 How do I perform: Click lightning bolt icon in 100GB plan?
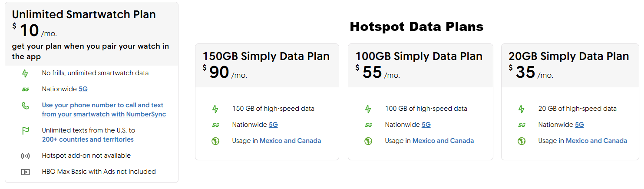point(368,109)
